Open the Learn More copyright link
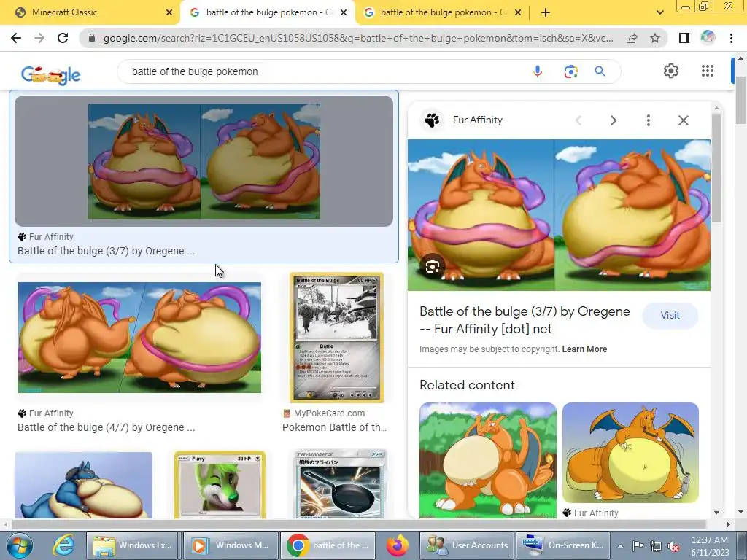 click(x=584, y=349)
